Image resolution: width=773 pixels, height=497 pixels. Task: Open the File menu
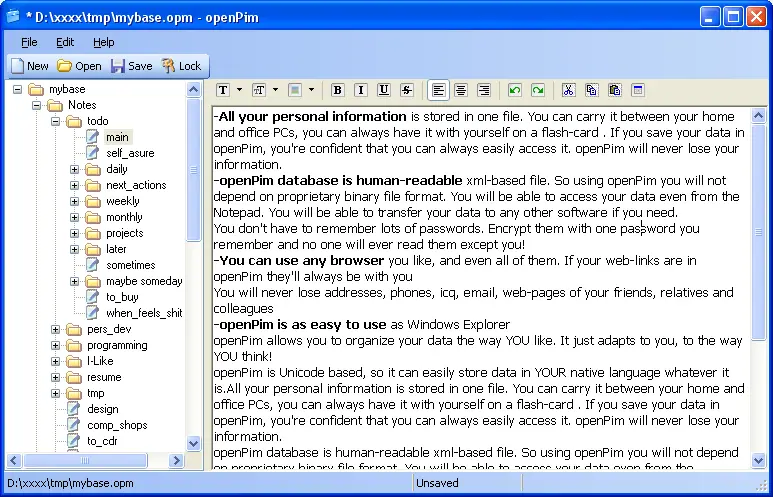point(29,42)
